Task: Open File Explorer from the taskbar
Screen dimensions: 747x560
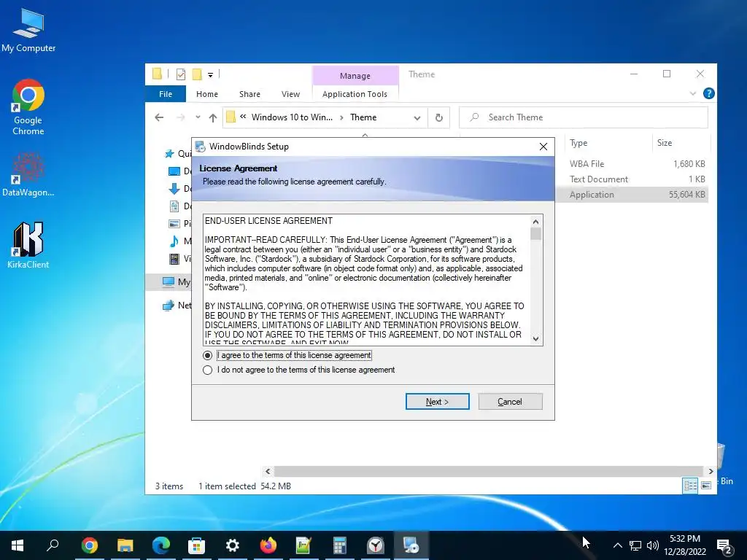Action: (x=125, y=545)
